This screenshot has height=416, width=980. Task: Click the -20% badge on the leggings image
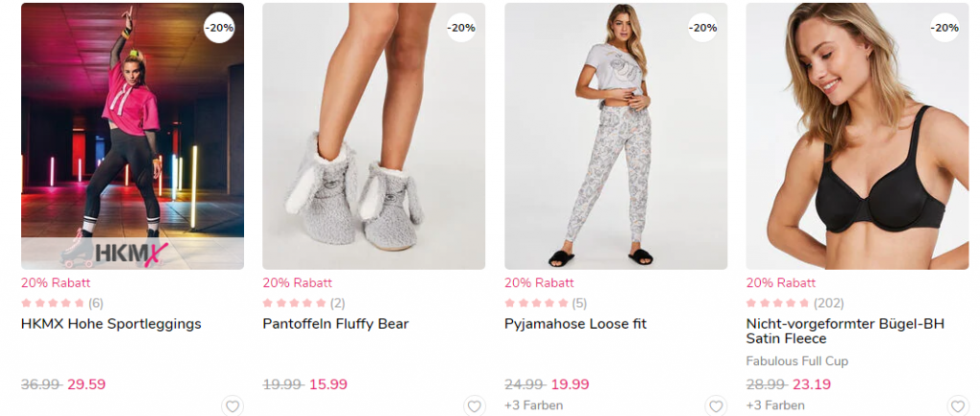click(x=220, y=28)
